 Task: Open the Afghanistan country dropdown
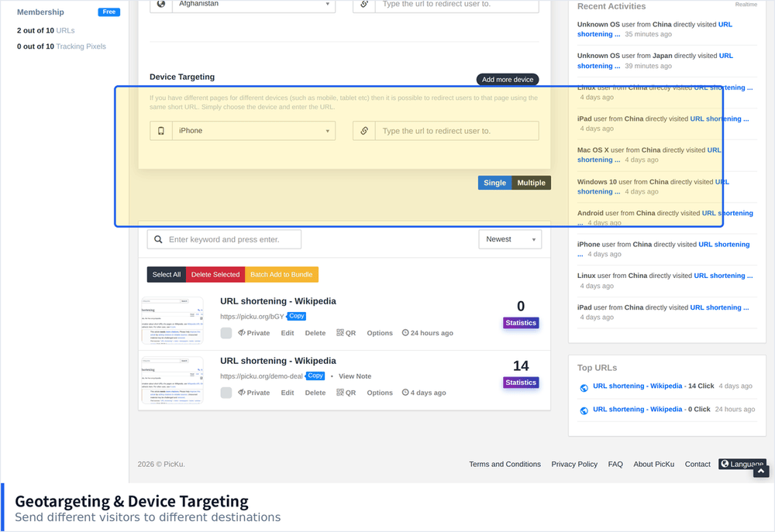click(253, 4)
